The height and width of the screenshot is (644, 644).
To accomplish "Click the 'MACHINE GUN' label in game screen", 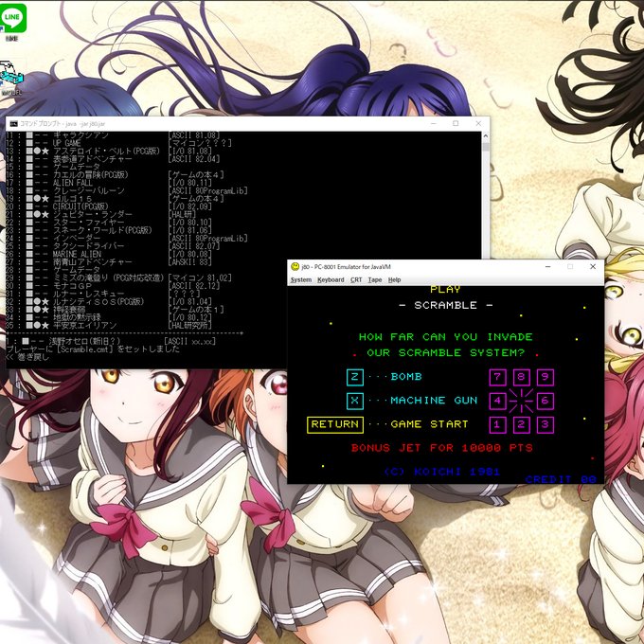I will tap(434, 401).
